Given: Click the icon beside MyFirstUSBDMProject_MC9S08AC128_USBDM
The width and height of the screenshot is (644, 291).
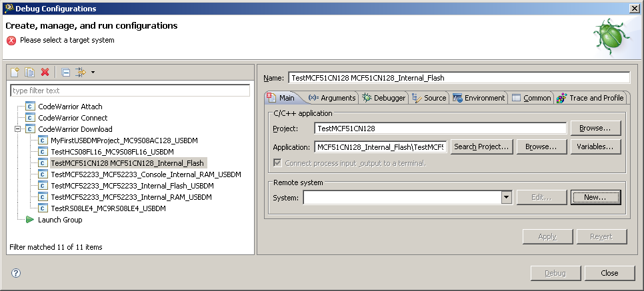Looking at the screenshot, I should [43, 141].
